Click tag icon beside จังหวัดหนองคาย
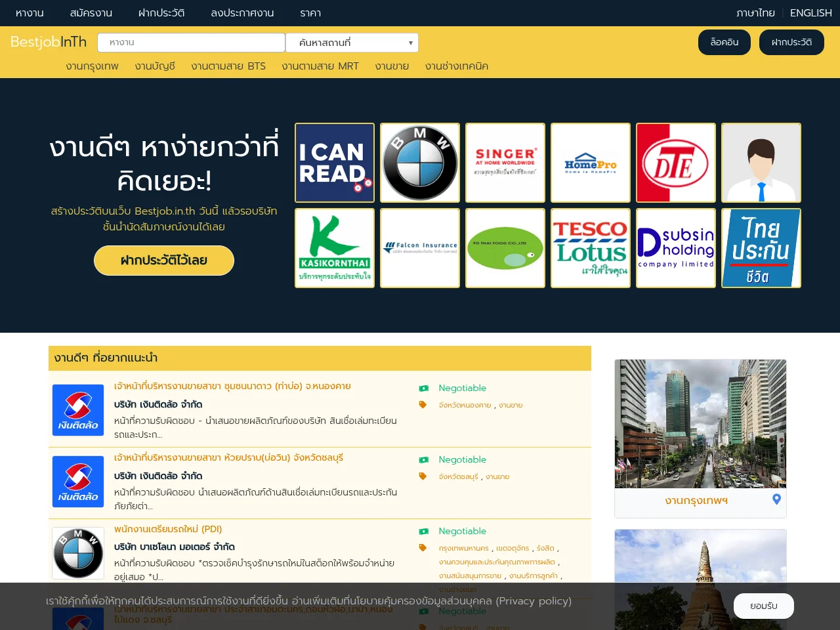This screenshot has width=840, height=630. (x=423, y=405)
